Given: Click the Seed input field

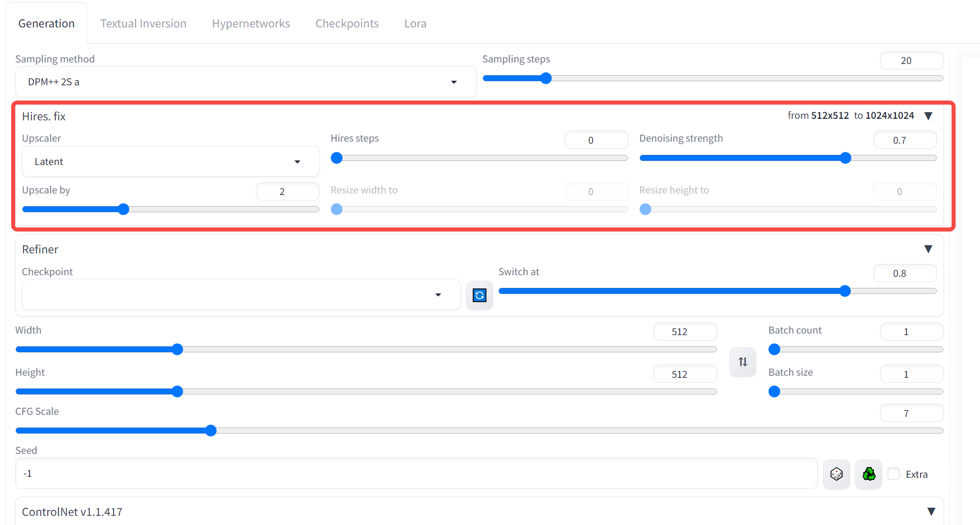Looking at the screenshot, I should (416, 473).
